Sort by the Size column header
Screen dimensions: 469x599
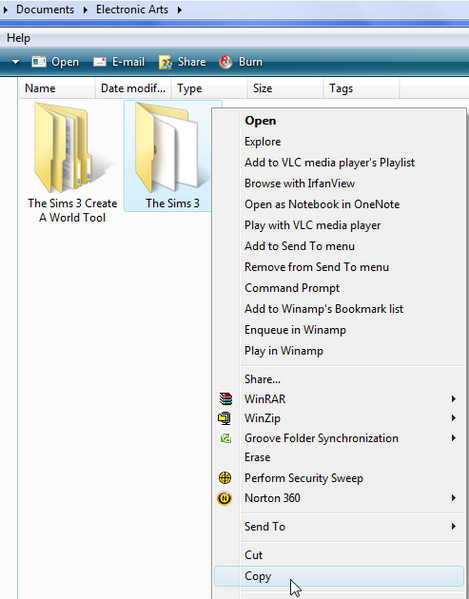point(285,88)
